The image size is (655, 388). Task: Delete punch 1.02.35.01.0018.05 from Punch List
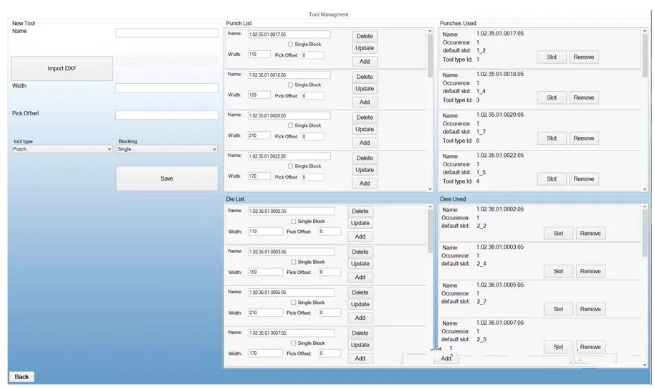click(x=365, y=77)
